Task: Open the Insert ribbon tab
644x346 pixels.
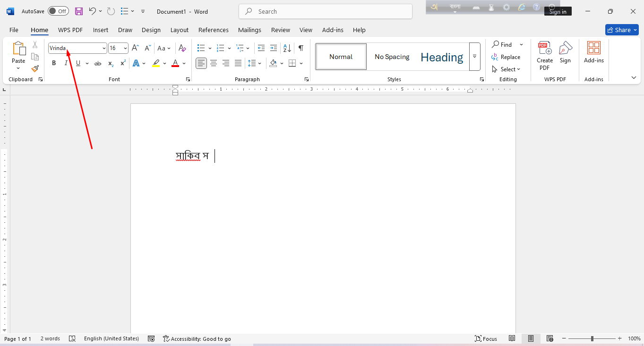Action: pyautogui.click(x=101, y=30)
